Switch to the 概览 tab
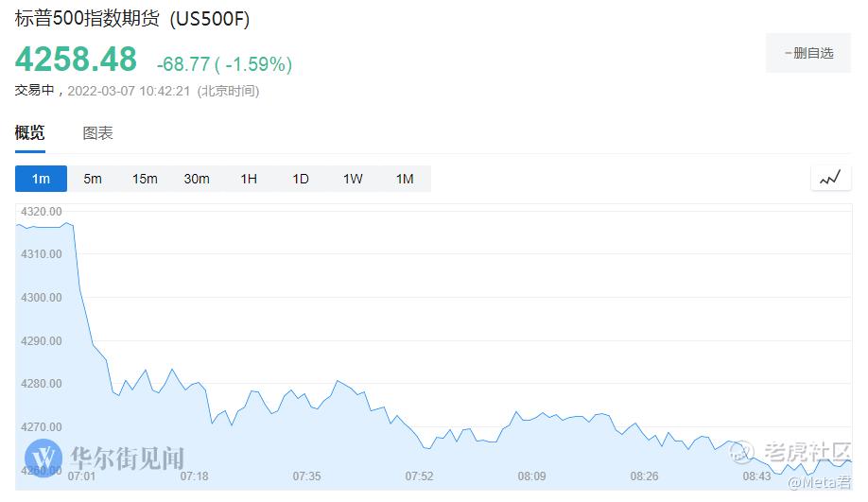 pos(29,133)
